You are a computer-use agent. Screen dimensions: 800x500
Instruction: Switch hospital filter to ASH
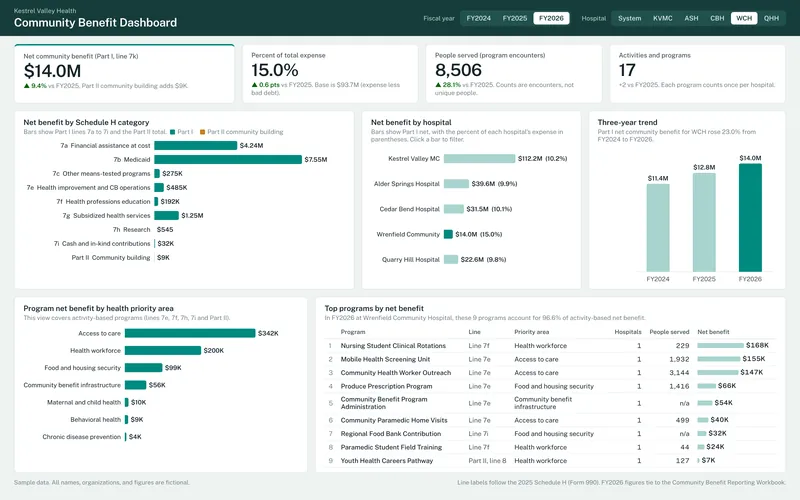[x=691, y=18]
